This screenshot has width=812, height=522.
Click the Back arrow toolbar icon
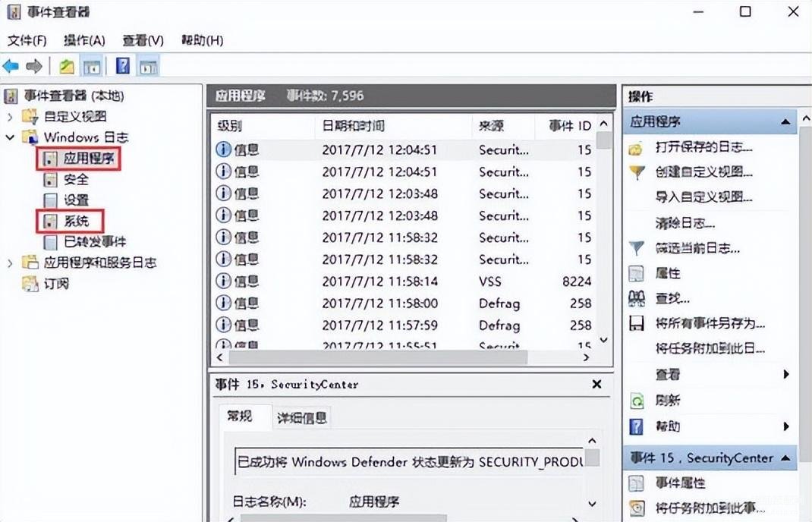point(11,66)
